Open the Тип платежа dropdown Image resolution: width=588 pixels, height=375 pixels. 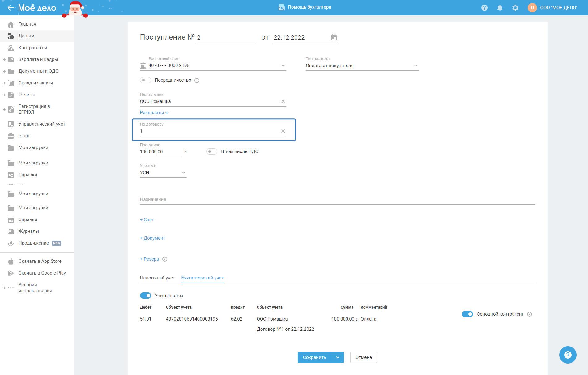coord(362,66)
